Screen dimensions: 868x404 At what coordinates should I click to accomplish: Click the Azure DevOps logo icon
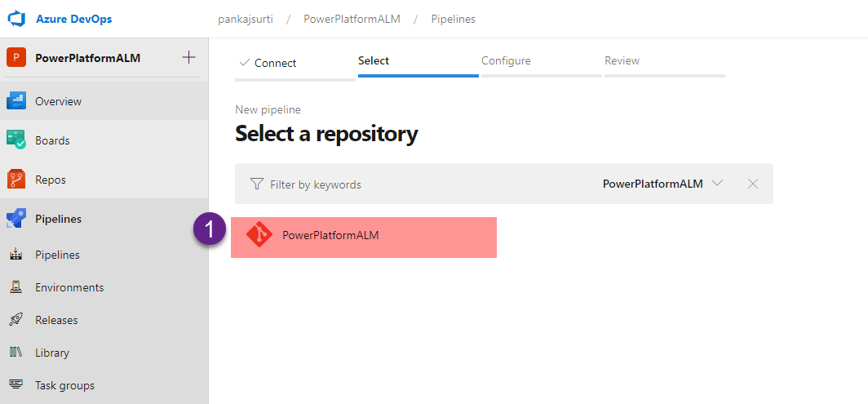pos(17,19)
